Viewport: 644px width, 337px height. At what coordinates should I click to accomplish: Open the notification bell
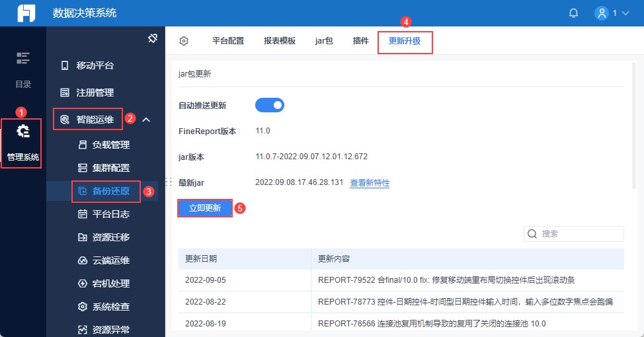coord(573,13)
